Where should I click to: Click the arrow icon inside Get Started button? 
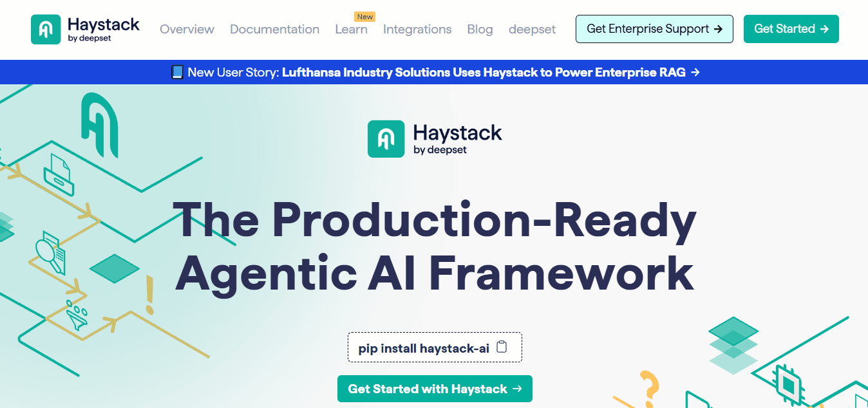(x=825, y=28)
